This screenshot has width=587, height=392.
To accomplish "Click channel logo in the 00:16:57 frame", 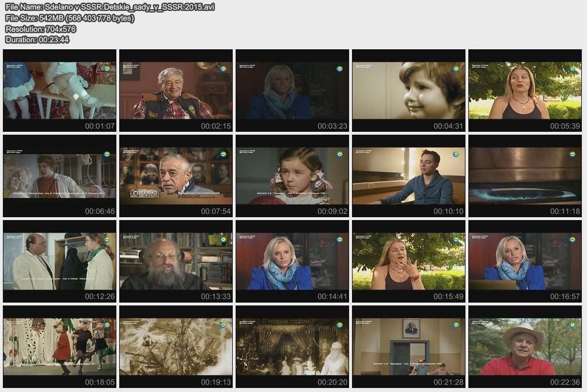I will pos(572,240).
